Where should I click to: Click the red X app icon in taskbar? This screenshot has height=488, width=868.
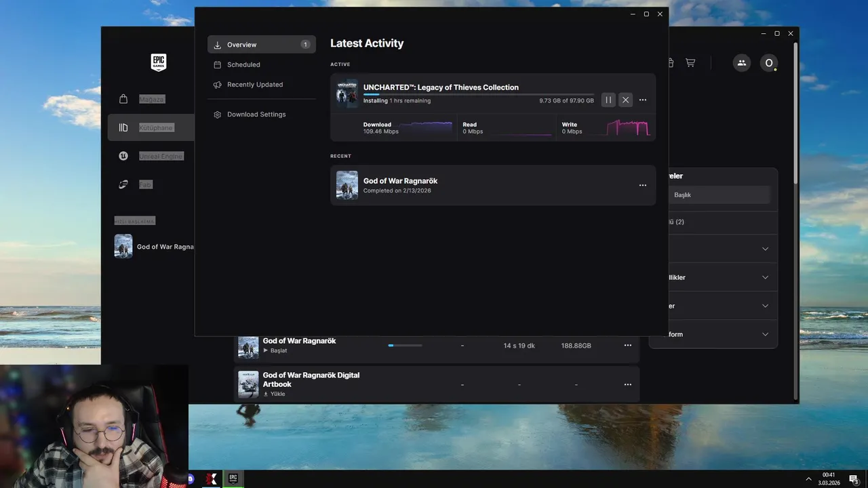[x=212, y=479]
